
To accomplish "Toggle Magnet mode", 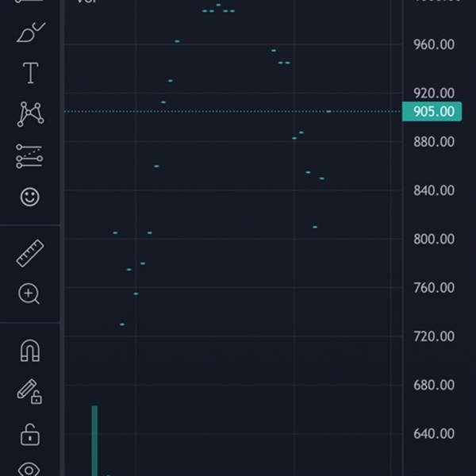I will [x=30, y=351].
